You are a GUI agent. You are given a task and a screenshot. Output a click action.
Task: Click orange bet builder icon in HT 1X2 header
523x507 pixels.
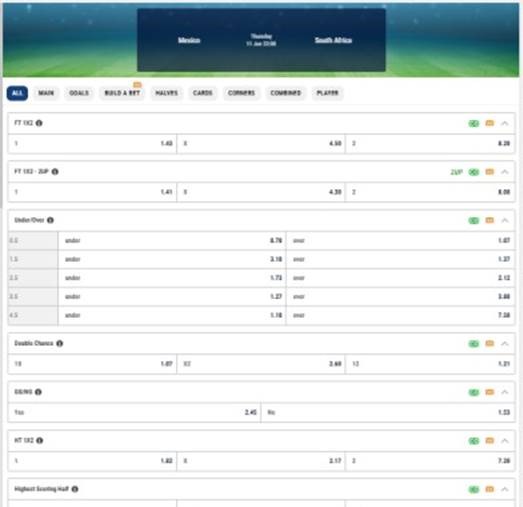tap(489, 440)
